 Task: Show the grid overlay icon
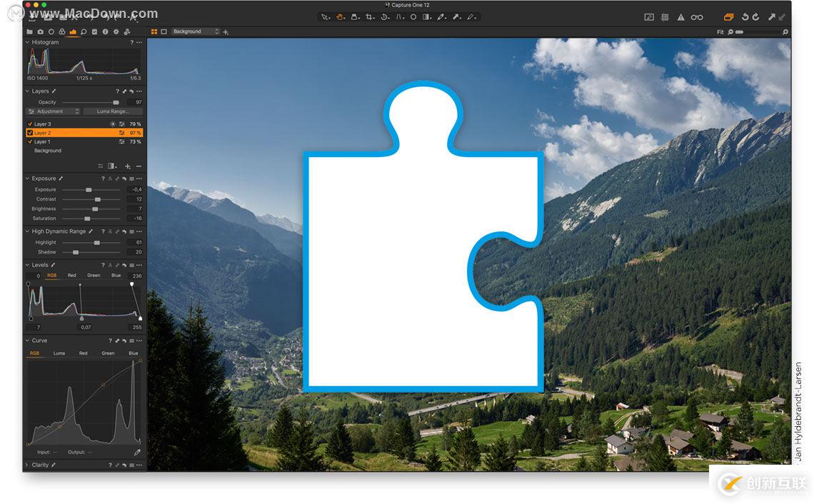pos(665,17)
